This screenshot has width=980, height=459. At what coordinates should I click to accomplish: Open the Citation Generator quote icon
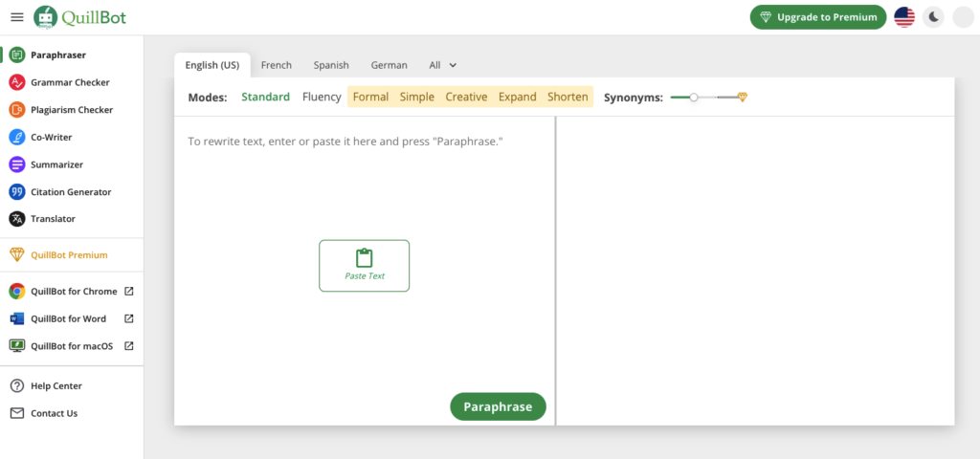click(17, 191)
